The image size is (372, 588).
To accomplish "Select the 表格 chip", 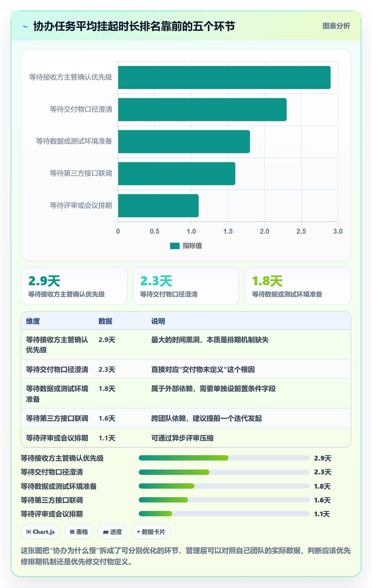I will [79, 532].
